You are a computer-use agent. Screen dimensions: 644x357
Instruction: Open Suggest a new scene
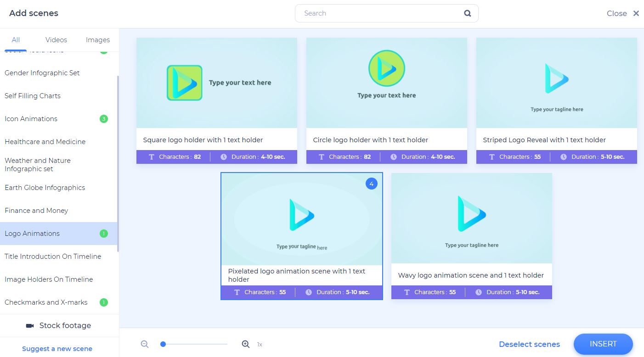click(57, 349)
